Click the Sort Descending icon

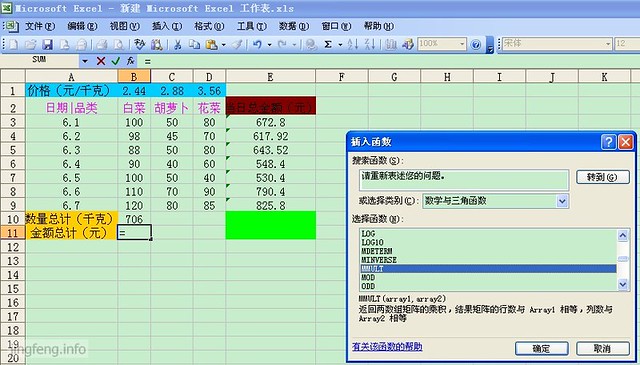pos(370,44)
